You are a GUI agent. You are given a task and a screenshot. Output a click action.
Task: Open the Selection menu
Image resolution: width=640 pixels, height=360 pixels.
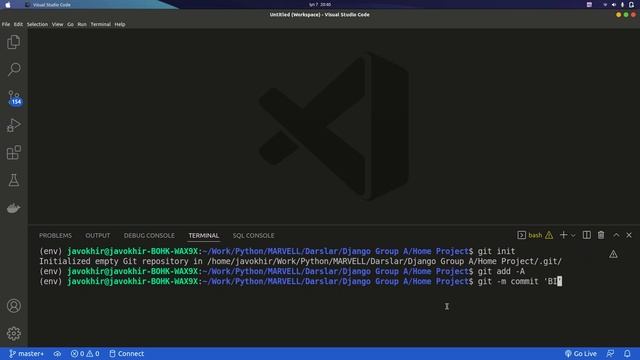(37, 24)
